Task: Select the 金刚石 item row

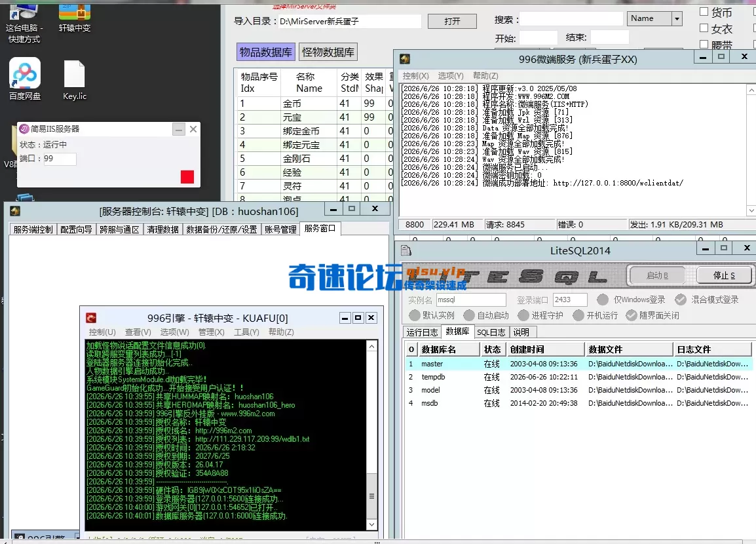Action: click(x=314, y=159)
